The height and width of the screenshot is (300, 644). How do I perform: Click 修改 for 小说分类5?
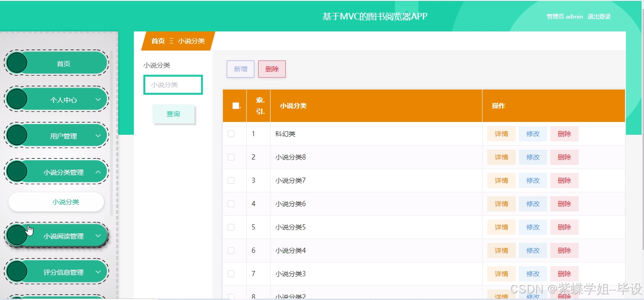[x=533, y=227]
